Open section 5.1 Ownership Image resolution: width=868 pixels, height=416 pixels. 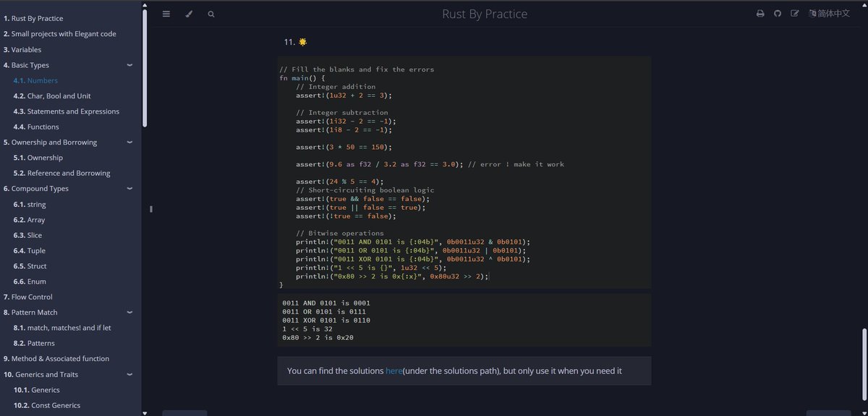click(x=38, y=158)
